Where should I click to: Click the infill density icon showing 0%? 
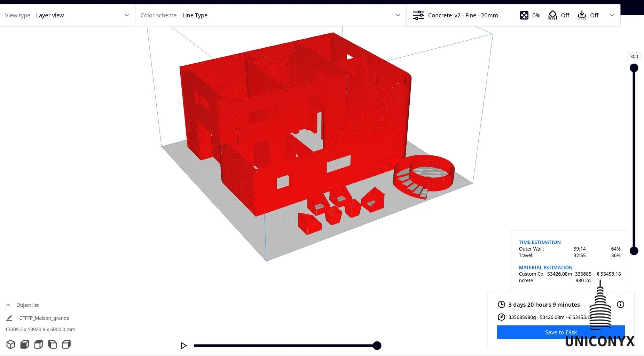point(525,15)
